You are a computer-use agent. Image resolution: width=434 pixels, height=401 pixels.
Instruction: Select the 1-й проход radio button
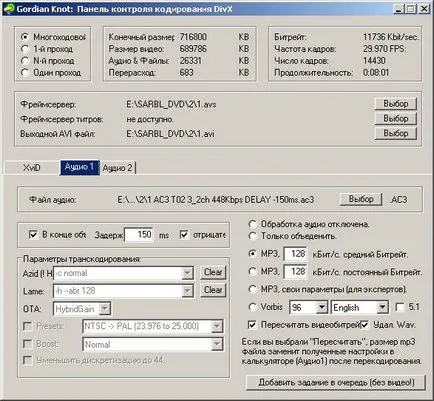coord(25,49)
